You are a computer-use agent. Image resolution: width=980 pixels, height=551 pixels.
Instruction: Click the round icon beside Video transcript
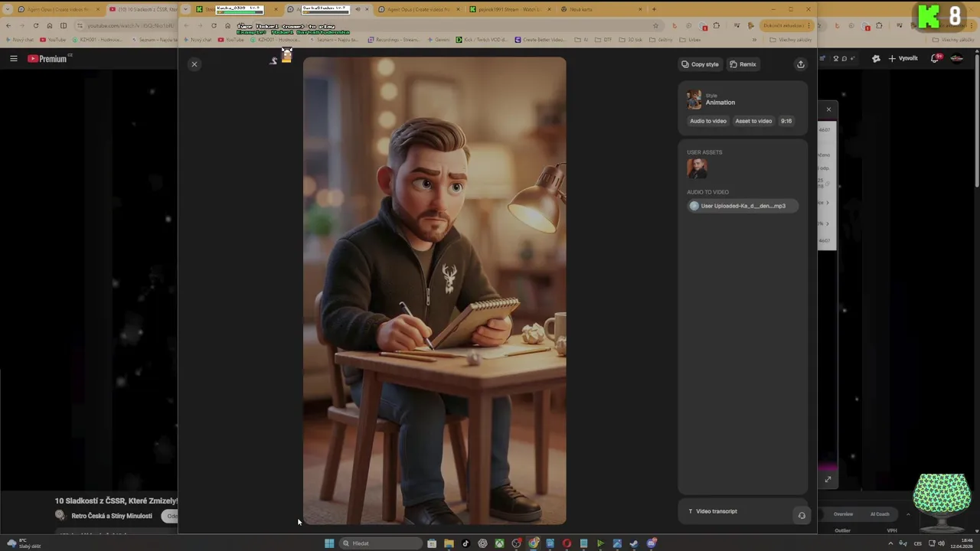click(x=802, y=515)
